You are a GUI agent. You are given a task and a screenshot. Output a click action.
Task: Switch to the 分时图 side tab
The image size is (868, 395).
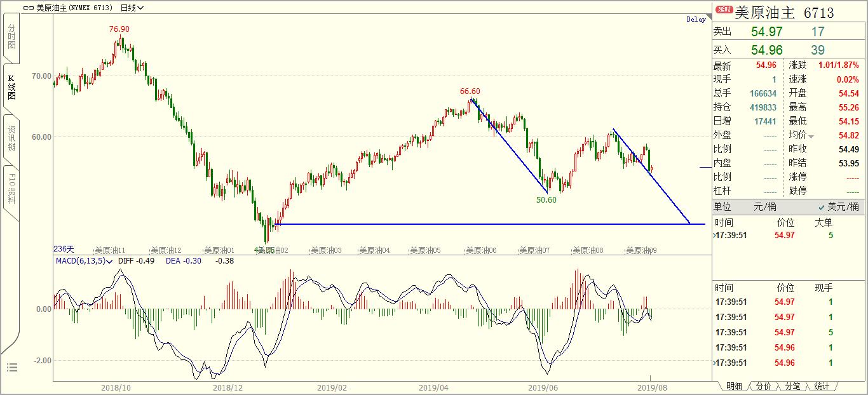pyautogui.click(x=11, y=37)
